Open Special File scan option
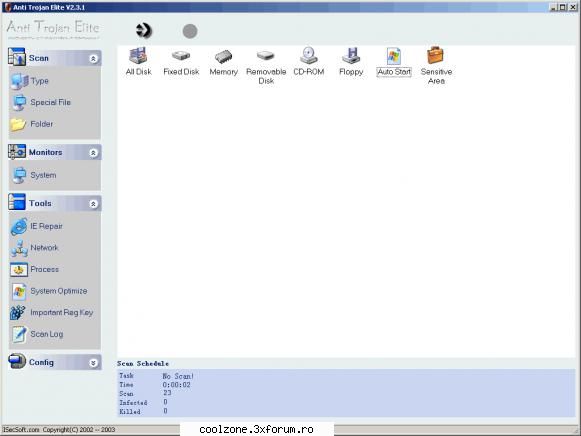This screenshot has width=581, height=436. point(41,103)
